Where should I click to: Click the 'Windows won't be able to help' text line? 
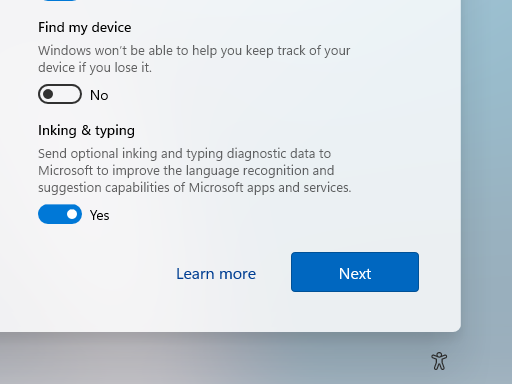tap(194, 51)
